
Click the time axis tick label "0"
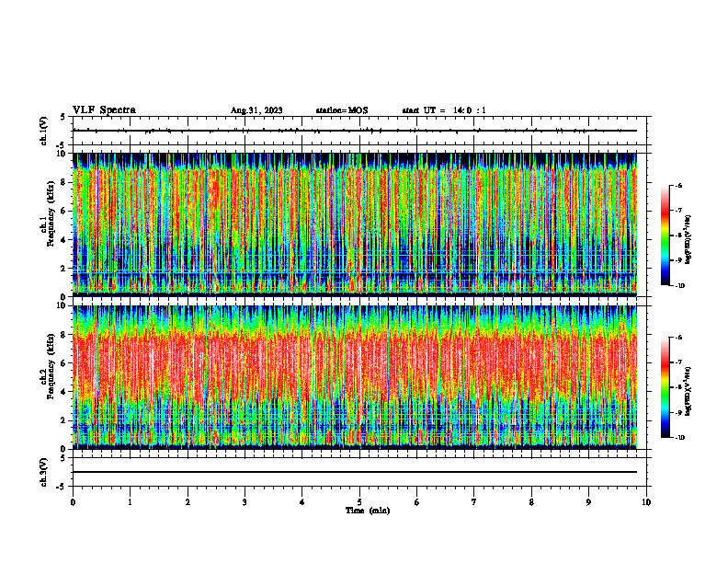(73, 502)
